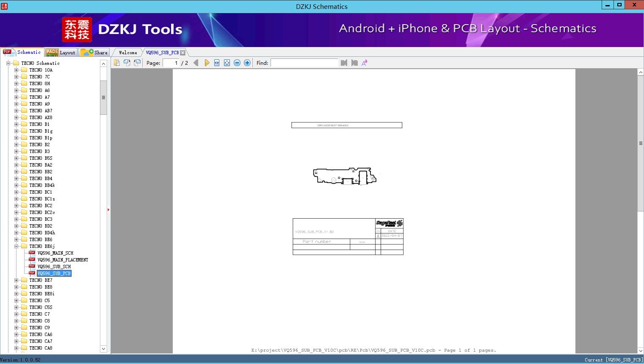Expand the TECNO BE7 folder

[16, 280]
